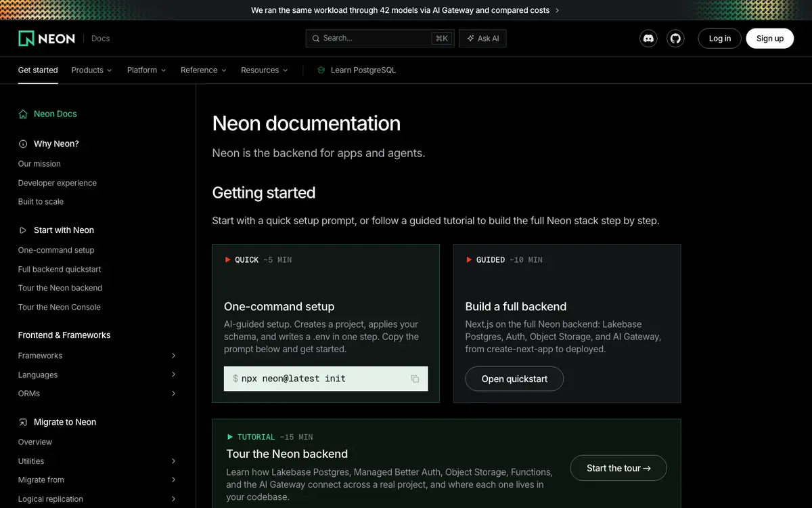Click the Neon Docs home icon
The height and width of the screenshot is (508, 812).
point(23,114)
